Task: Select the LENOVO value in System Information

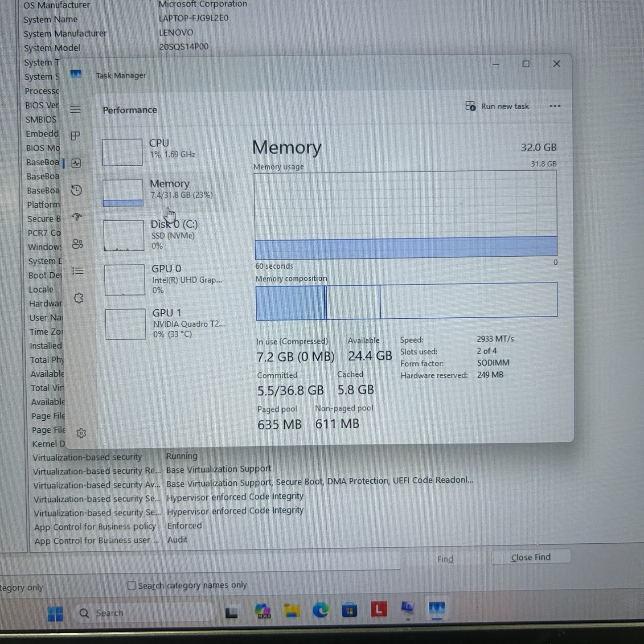Action: (x=176, y=33)
